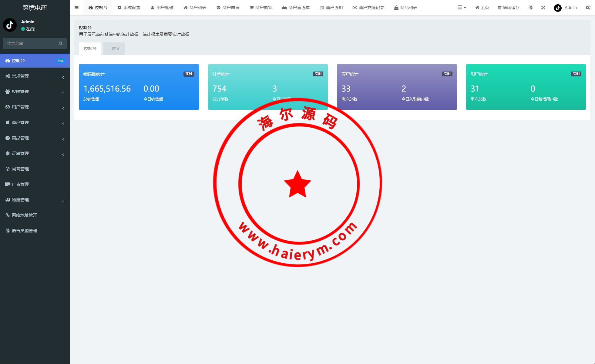Toggle sidebar with hamburger menu icon
The width and height of the screenshot is (595, 364).
pyautogui.click(x=76, y=8)
